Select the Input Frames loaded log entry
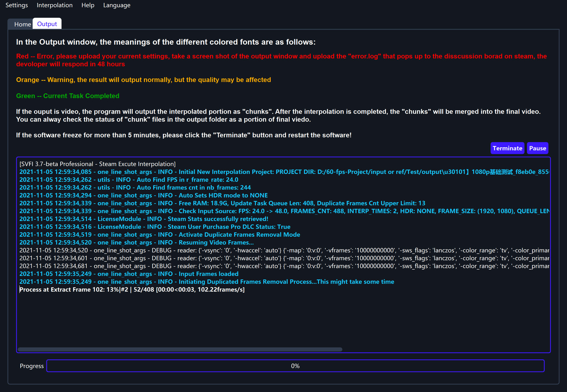This screenshot has height=392, width=567. tap(129, 274)
